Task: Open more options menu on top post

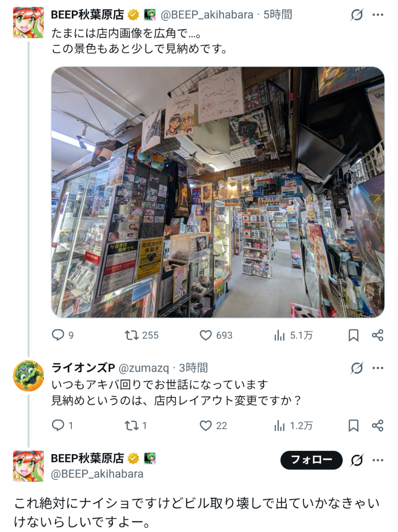Action: [378, 15]
